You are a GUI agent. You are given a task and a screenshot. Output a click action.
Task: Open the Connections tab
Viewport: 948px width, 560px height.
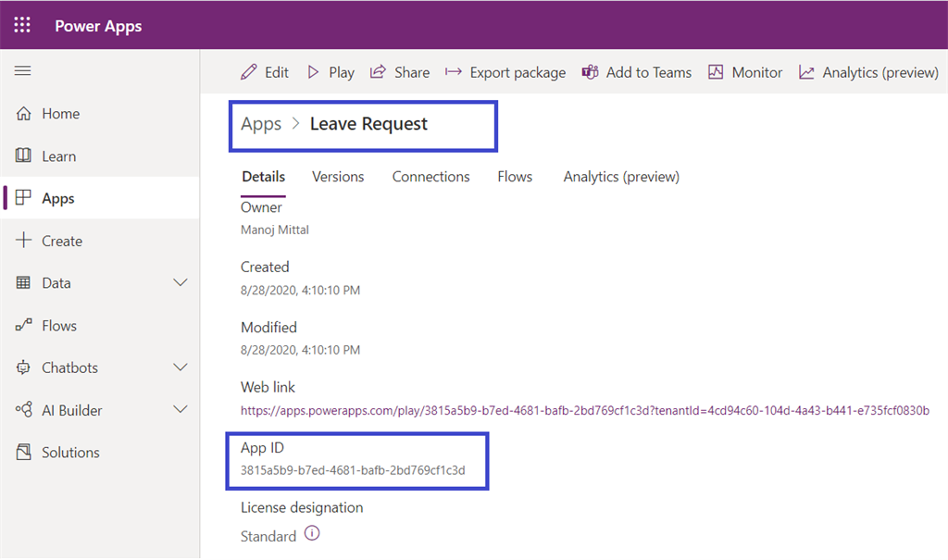tap(430, 176)
